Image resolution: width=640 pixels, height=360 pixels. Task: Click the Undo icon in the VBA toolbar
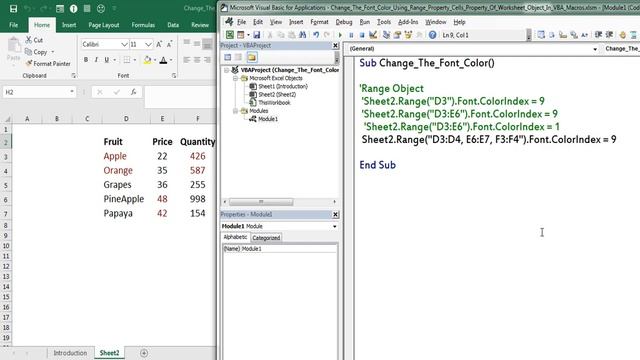(316, 35)
